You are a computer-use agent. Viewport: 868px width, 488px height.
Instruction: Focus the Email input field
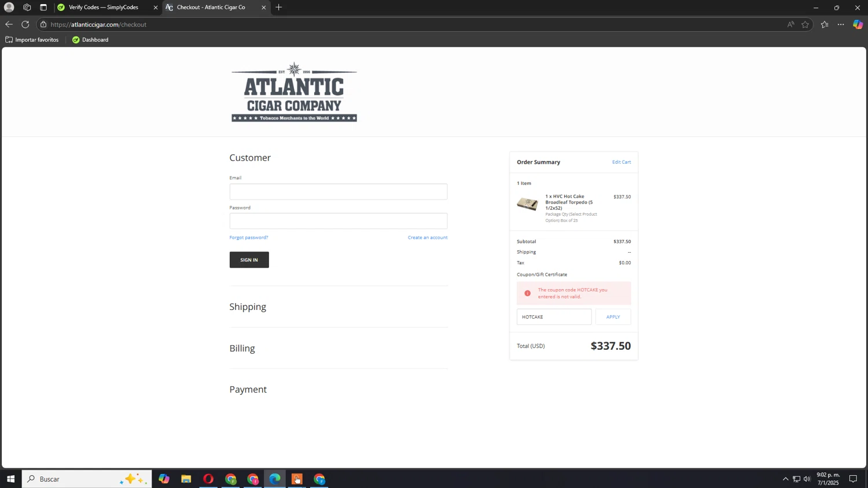338,191
